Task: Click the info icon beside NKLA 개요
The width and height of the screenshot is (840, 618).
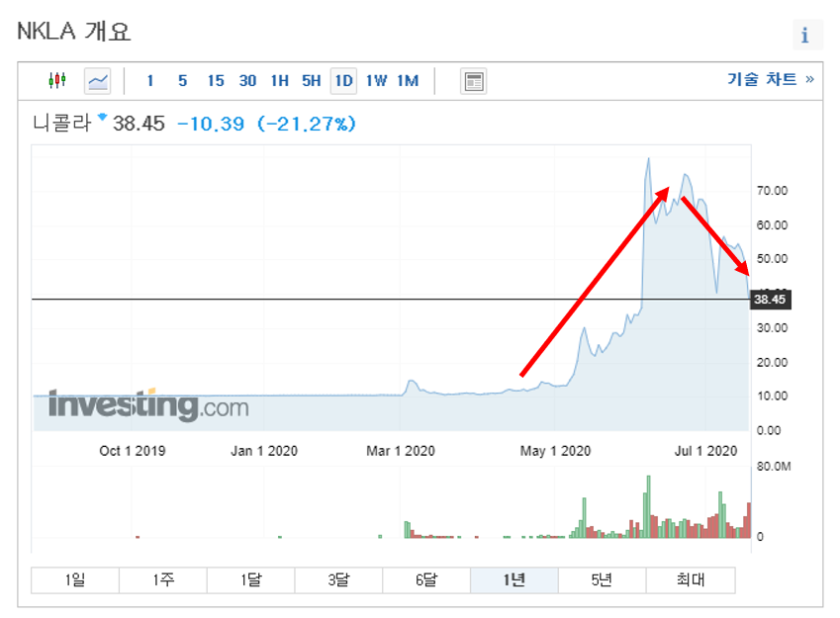Action: pos(806,36)
